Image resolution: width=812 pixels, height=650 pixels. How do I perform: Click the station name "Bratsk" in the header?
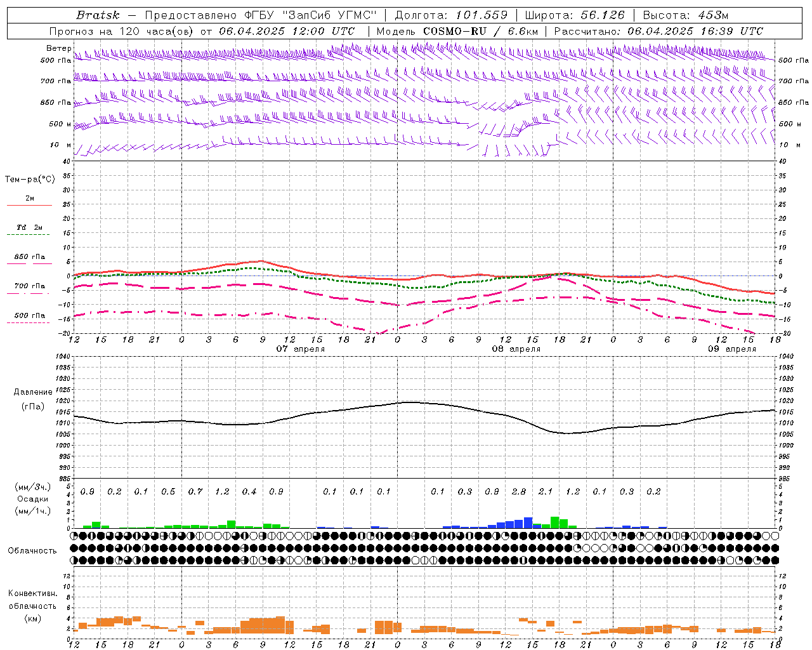click(x=97, y=15)
